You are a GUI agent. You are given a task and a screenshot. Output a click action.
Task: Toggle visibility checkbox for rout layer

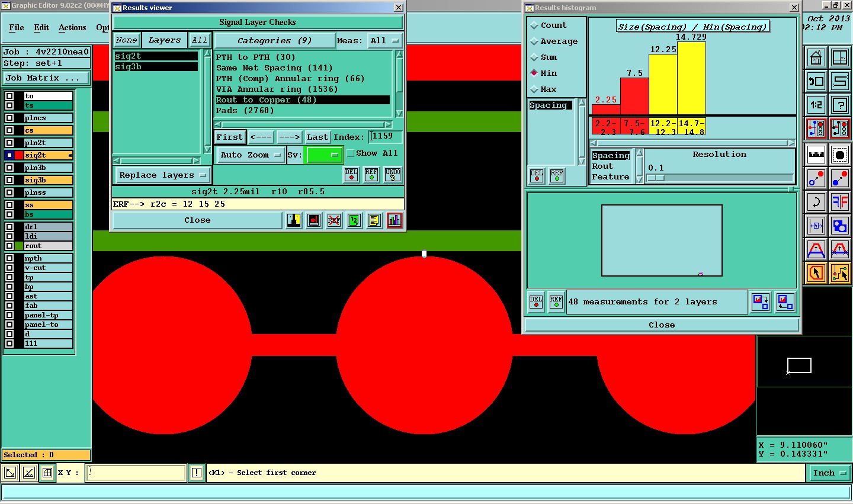[9, 246]
